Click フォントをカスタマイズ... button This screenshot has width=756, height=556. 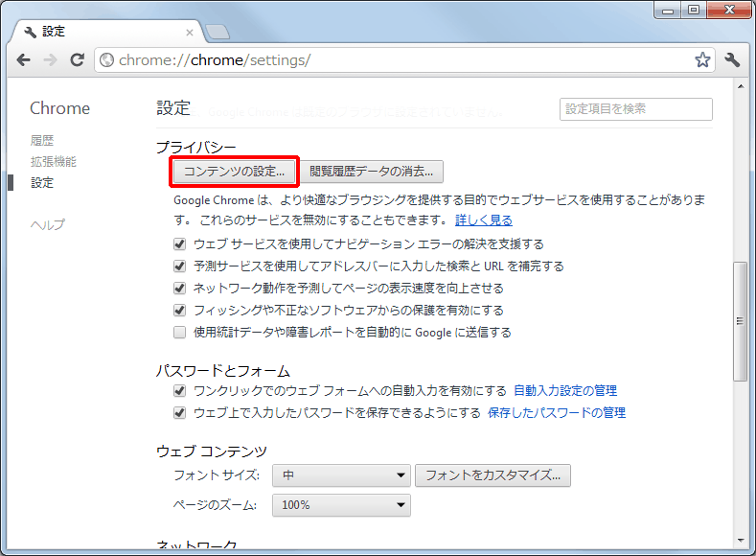[493, 475]
